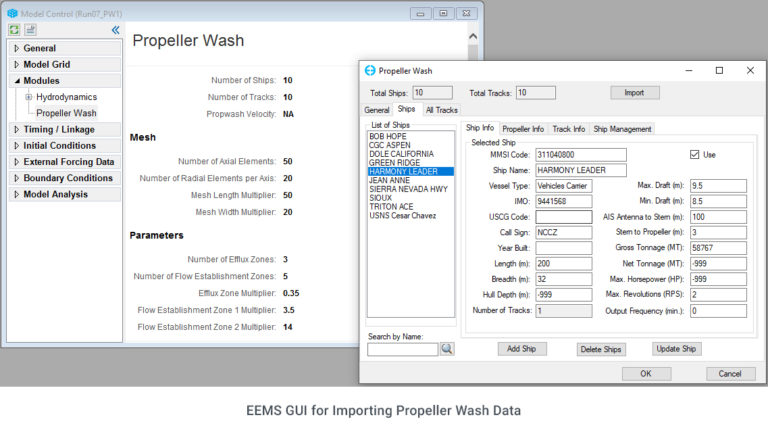Click the magnifier search icon by name field
The width and height of the screenshot is (768, 434).
pos(447,349)
